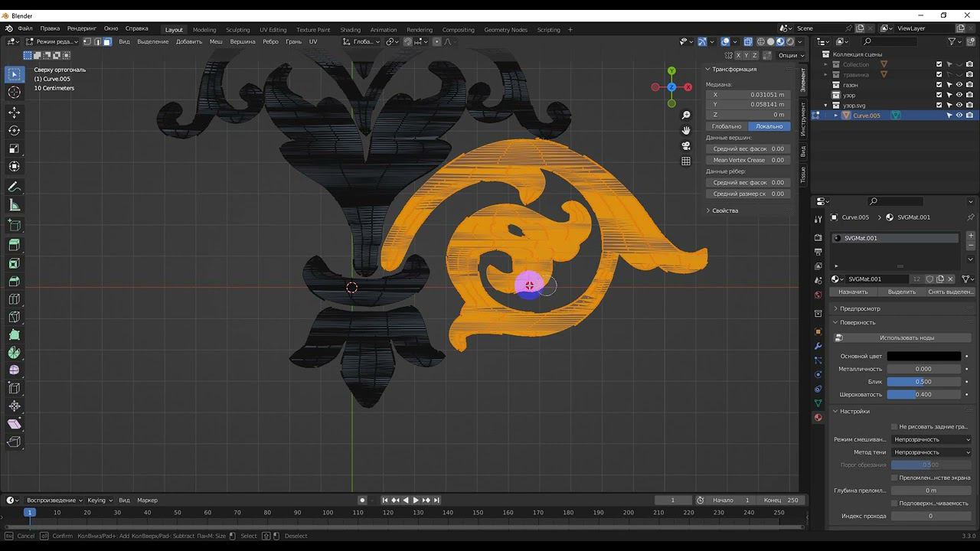The height and width of the screenshot is (551, 980).
Task: Collapse the Трансформация panel
Action: 733,69
